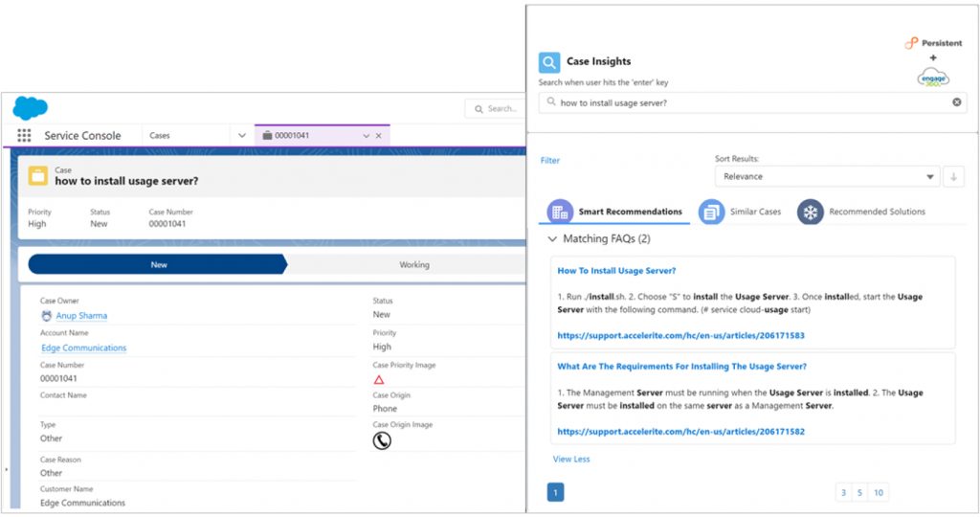
Task: Open the 00001041 tab options chevron
Action: point(367,136)
